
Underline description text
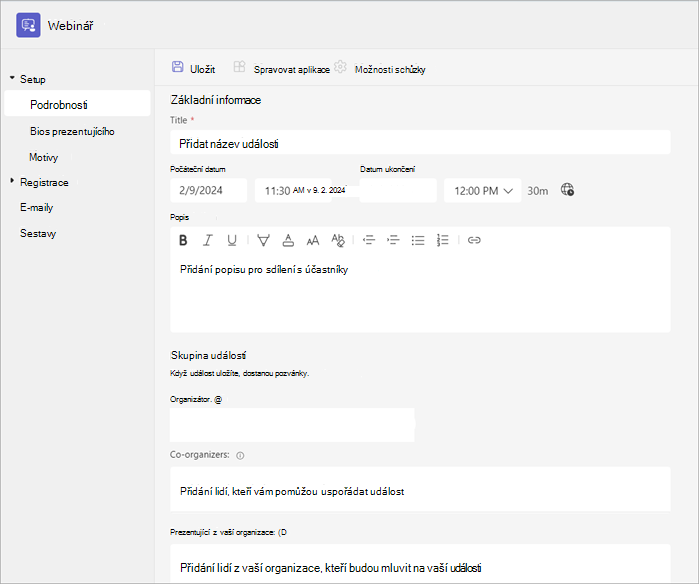(232, 240)
